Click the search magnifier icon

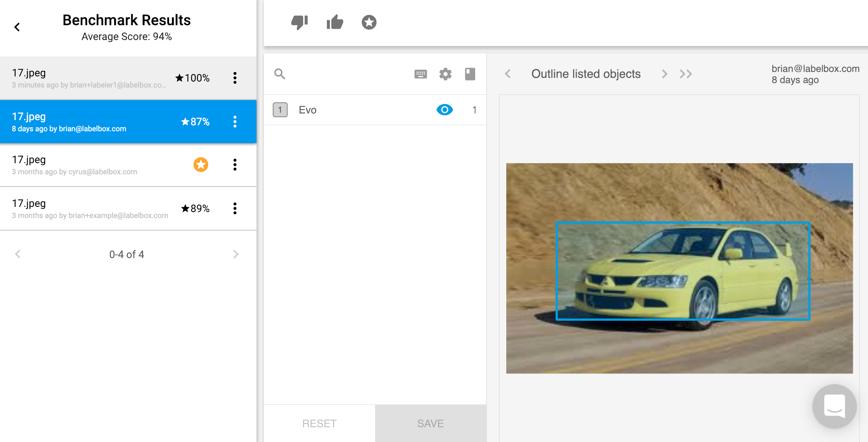tap(280, 74)
